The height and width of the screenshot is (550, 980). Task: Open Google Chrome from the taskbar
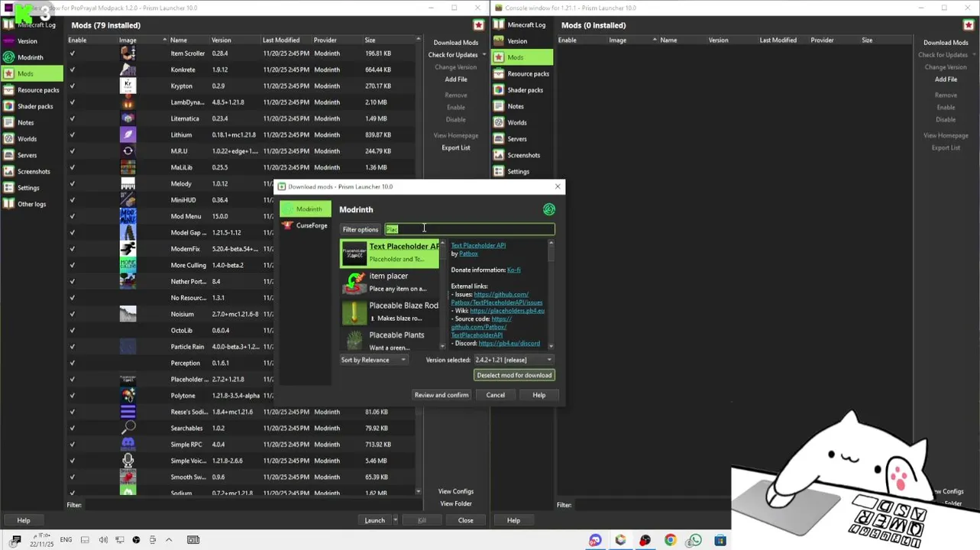tap(670, 540)
